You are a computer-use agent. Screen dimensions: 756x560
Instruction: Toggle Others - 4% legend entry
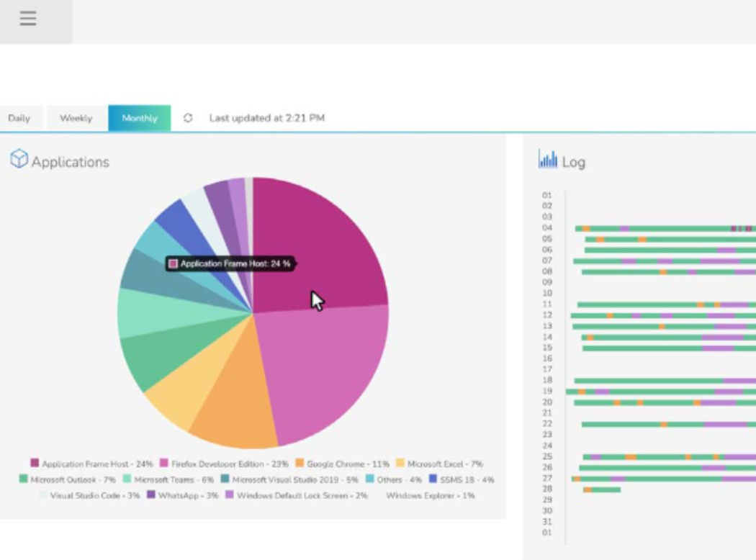[393, 479]
